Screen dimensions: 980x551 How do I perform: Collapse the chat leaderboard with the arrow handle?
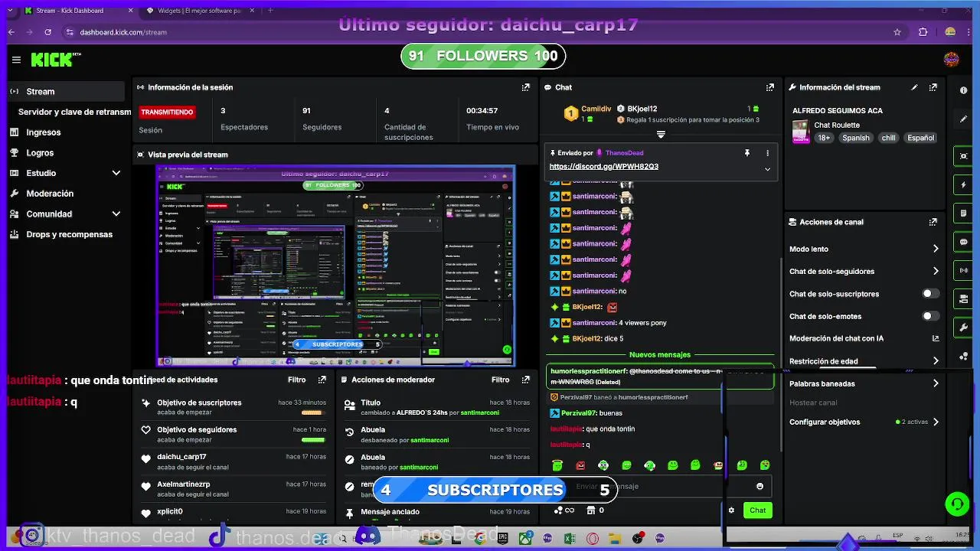pos(661,134)
